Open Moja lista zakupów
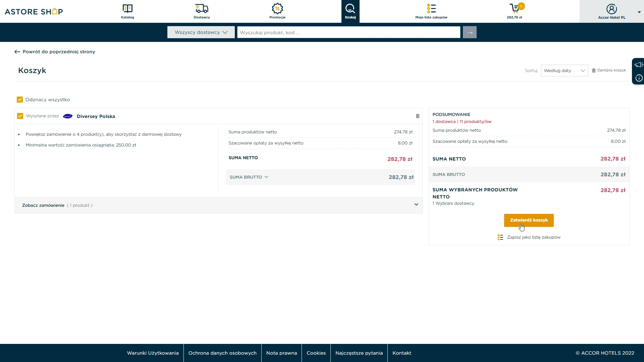Image resolution: width=644 pixels, height=362 pixels. 431,11
